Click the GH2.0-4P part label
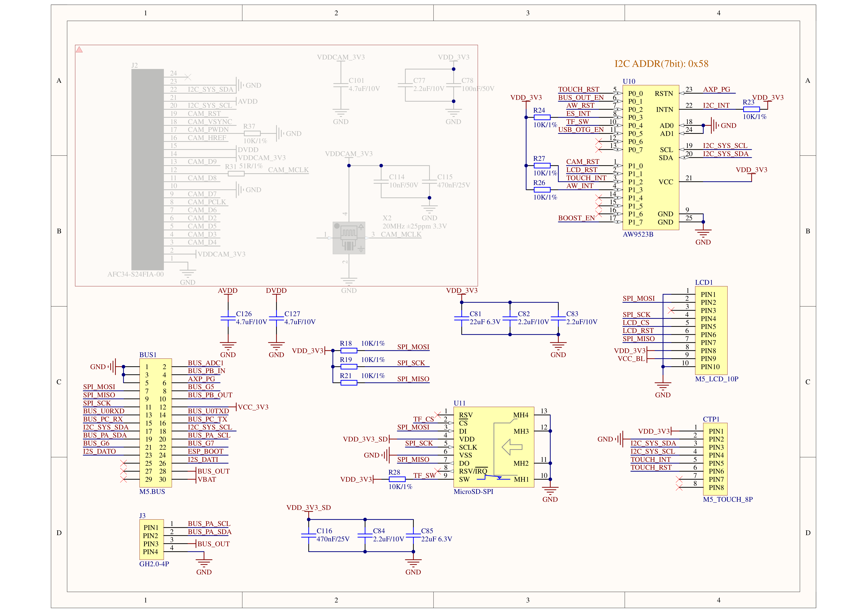The width and height of the screenshot is (868, 613). tap(154, 564)
